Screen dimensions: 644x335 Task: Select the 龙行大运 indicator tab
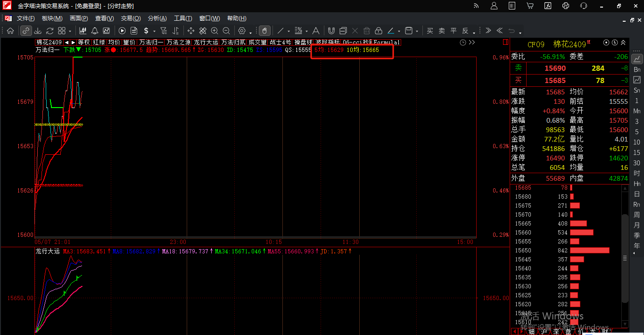(206, 42)
